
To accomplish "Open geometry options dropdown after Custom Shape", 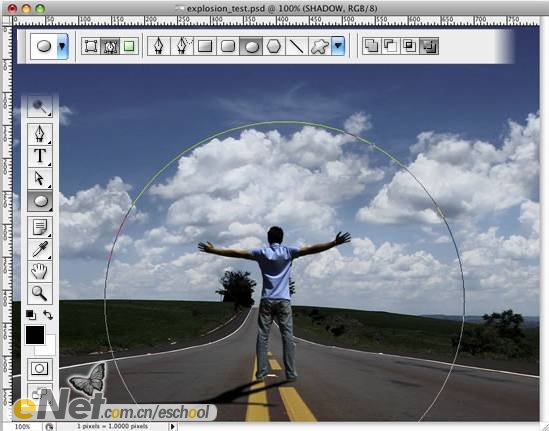I will (x=338, y=46).
